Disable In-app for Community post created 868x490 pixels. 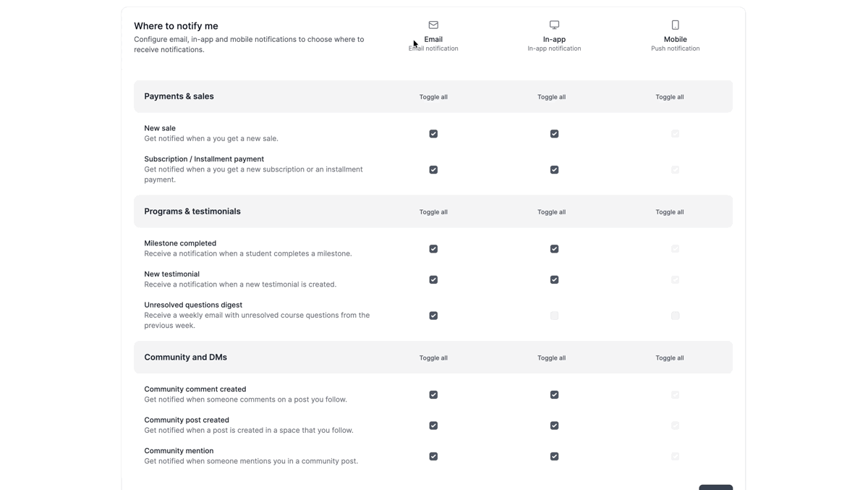(554, 426)
